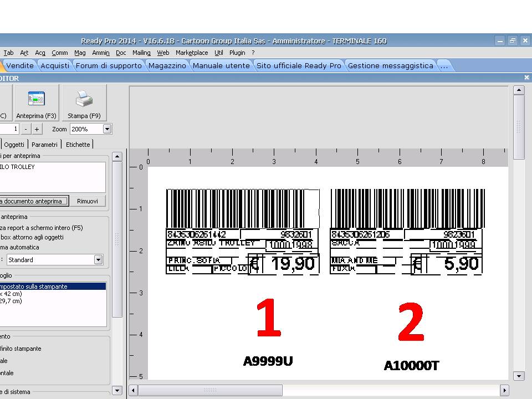This screenshot has height=399, width=532.
Task: Toggle 'ma automatica' option
Action: click(20, 247)
